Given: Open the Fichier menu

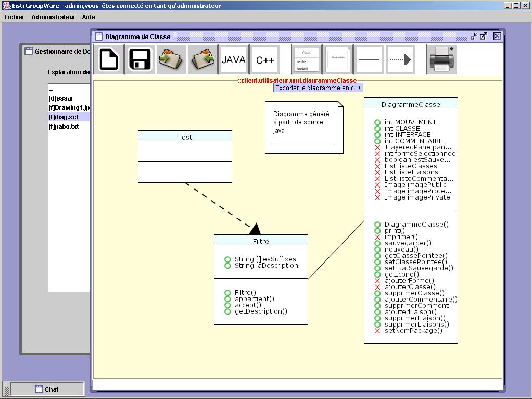Looking at the screenshot, I should point(15,17).
